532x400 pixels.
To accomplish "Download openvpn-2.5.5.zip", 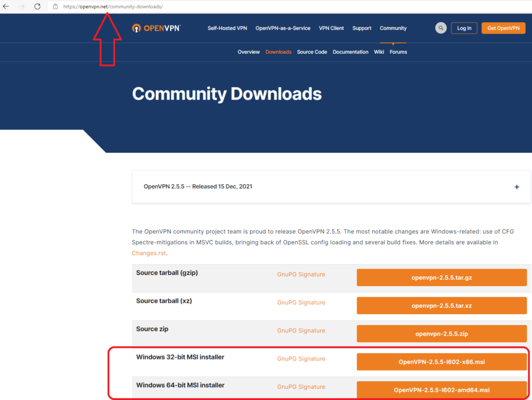I will tap(442, 334).
